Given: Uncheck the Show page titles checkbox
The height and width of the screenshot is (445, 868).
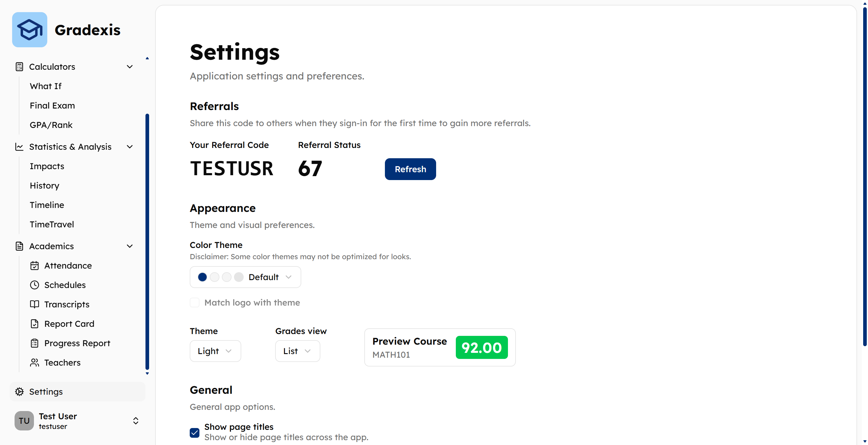Looking at the screenshot, I should pos(195,433).
